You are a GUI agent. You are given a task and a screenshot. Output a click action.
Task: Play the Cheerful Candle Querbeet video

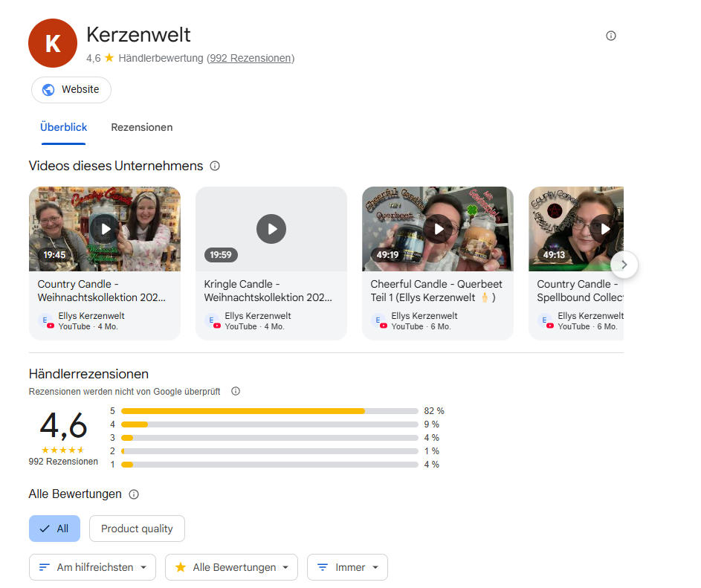point(438,229)
